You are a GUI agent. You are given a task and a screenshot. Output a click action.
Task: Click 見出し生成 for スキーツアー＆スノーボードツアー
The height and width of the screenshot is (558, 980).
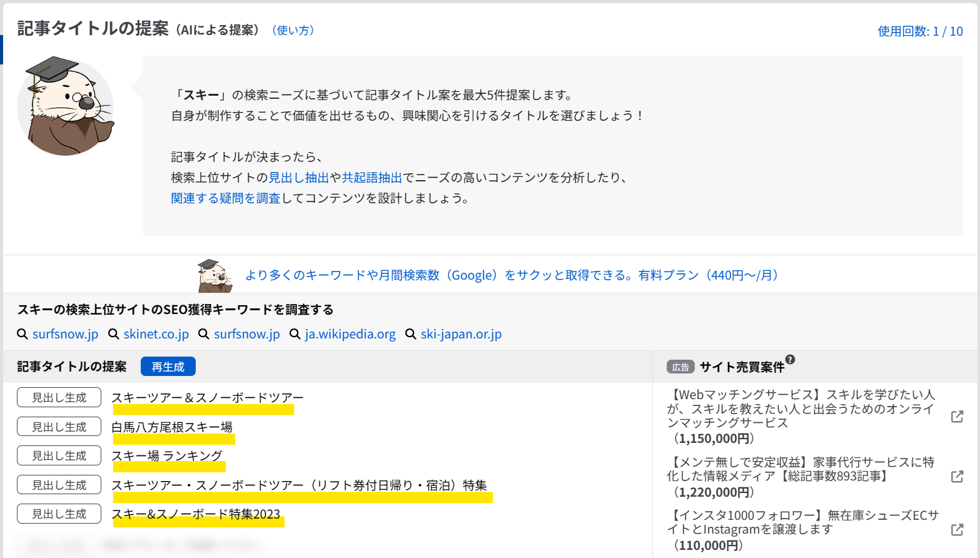[x=59, y=397]
